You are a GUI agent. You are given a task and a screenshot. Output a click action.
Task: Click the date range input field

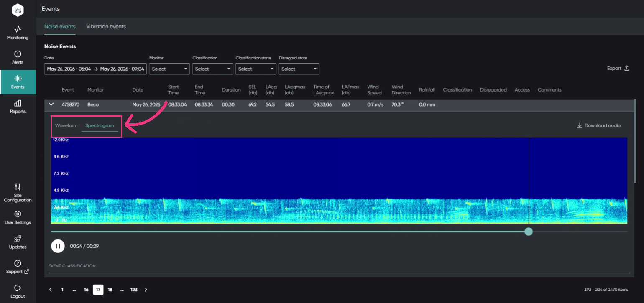click(95, 69)
